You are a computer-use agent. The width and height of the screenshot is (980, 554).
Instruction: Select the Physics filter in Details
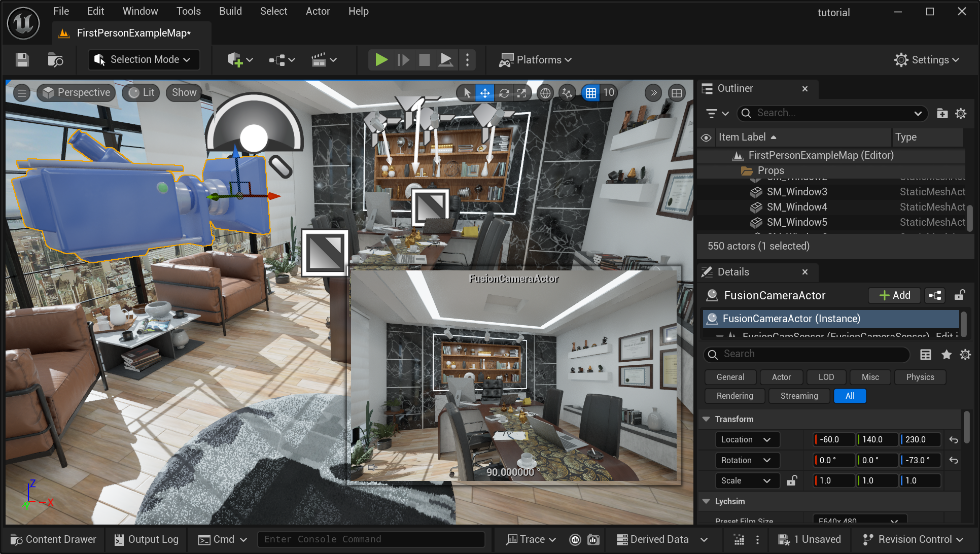pos(920,377)
